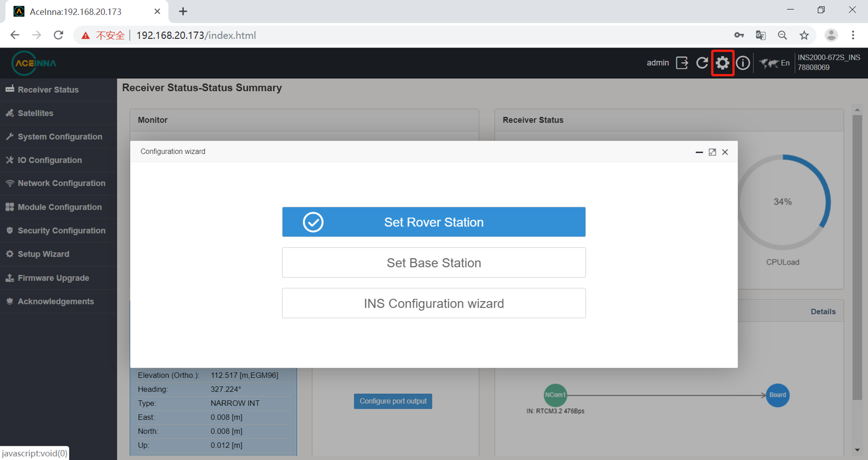Click the Network Configuration wifi icon

tap(10, 183)
